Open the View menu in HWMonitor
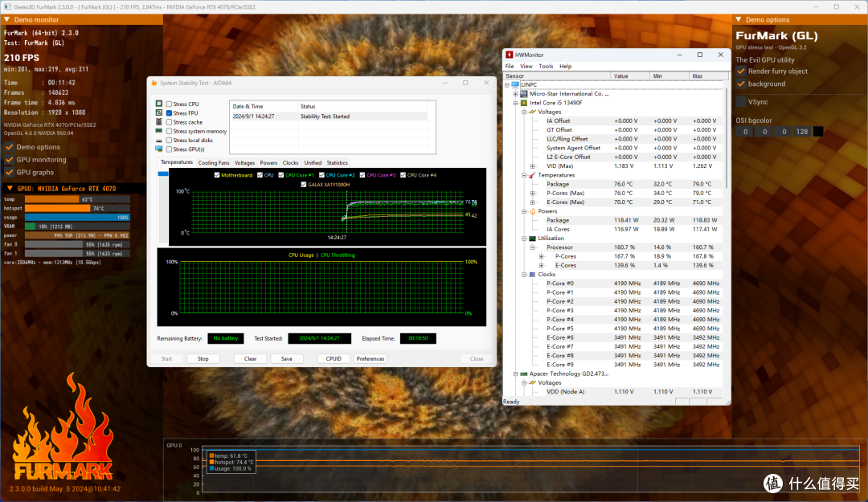Image resolution: width=868 pixels, height=502 pixels. click(x=526, y=66)
